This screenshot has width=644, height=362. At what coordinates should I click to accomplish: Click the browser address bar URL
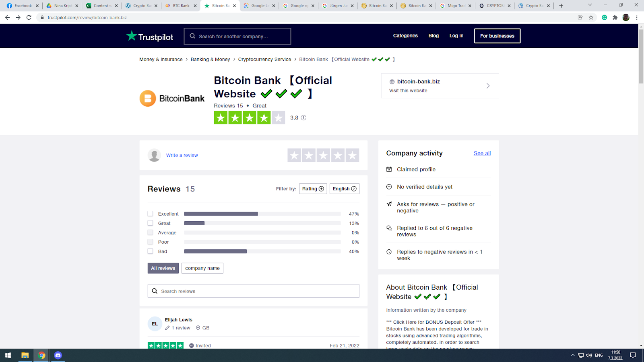pyautogui.click(x=87, y=17)
